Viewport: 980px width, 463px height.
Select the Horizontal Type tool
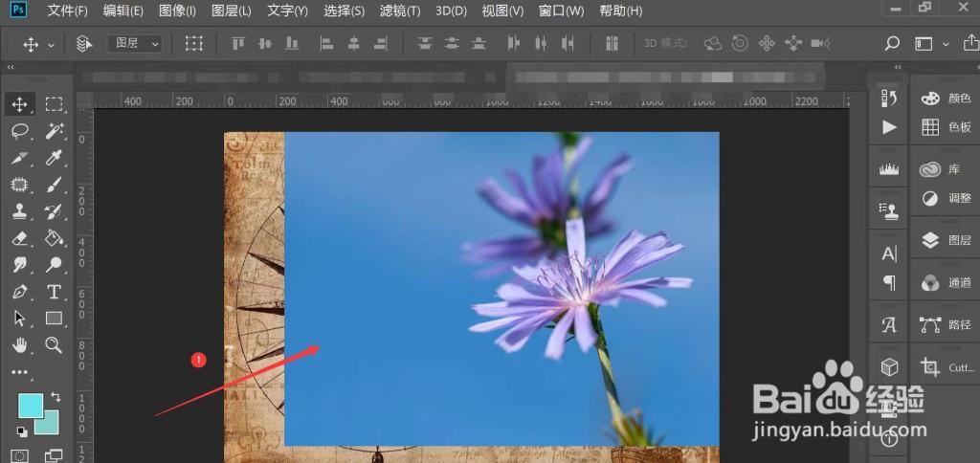coord(55,292)
